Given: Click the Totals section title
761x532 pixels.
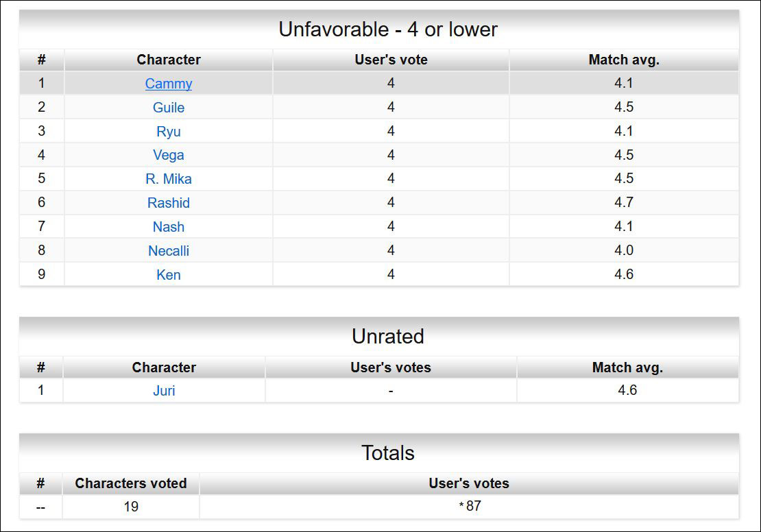Looking at the screenshot, I should click(388, 453).
